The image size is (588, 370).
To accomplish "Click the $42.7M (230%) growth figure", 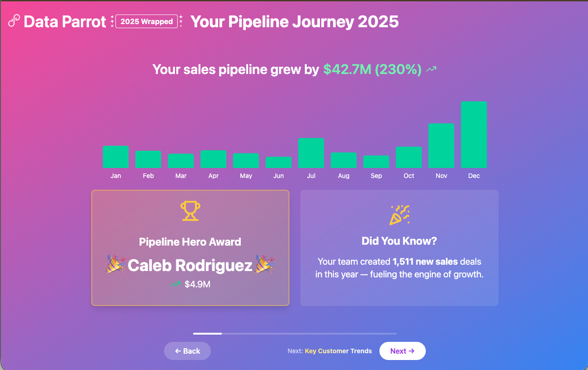I will (372, 69).
